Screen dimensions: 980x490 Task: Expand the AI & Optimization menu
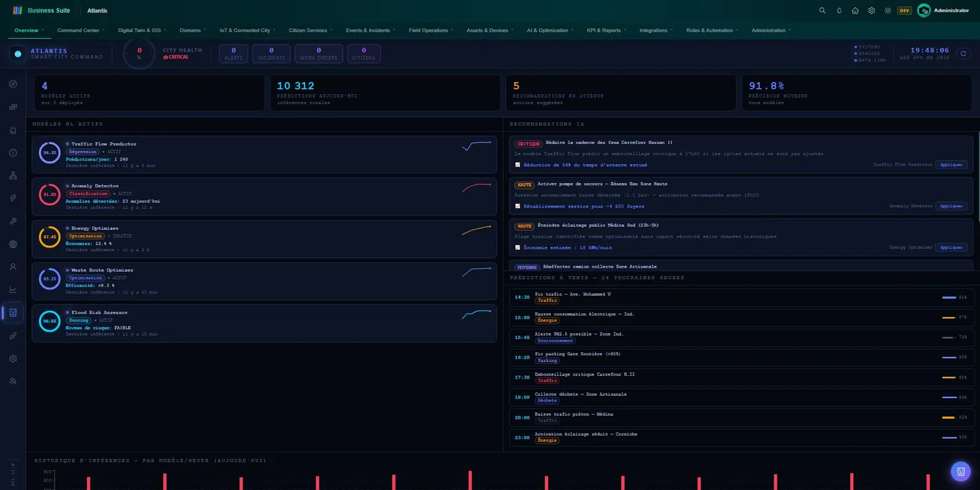click(550, 30)
